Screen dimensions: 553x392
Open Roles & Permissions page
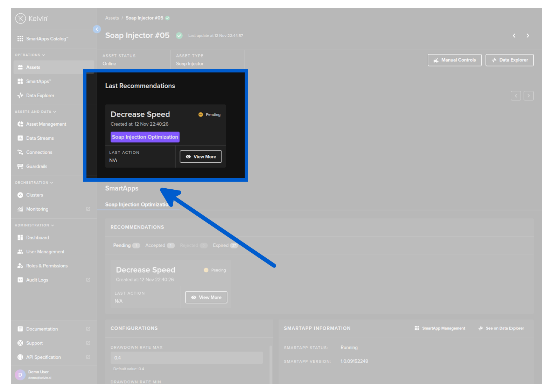[x=47, y=266]
